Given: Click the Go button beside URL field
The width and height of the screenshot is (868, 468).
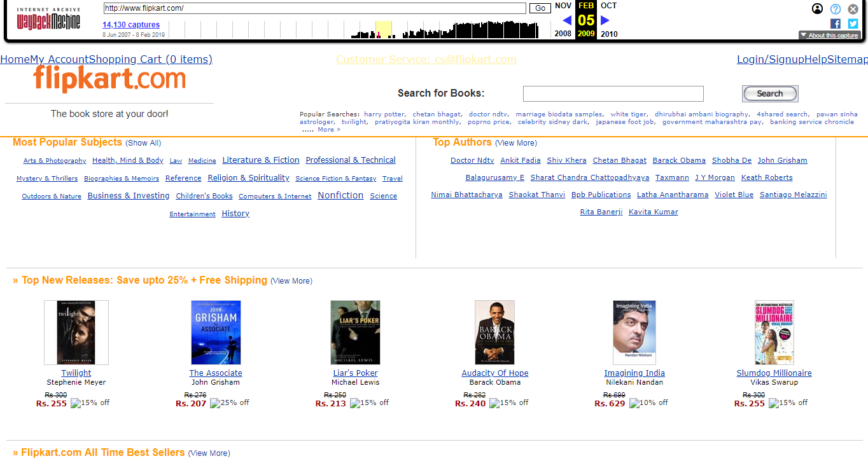Looking at the screenshot, I should 540,8.
